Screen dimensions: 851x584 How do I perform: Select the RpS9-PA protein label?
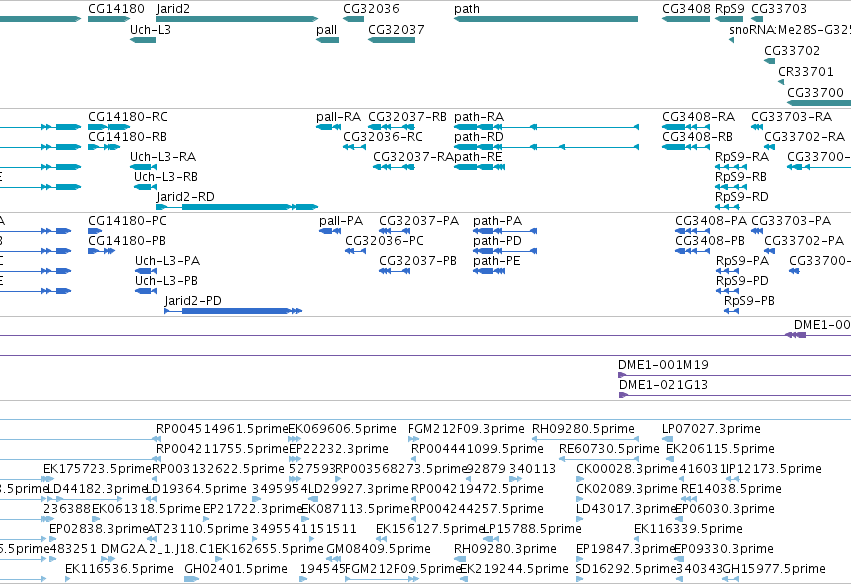click(742, 261)
